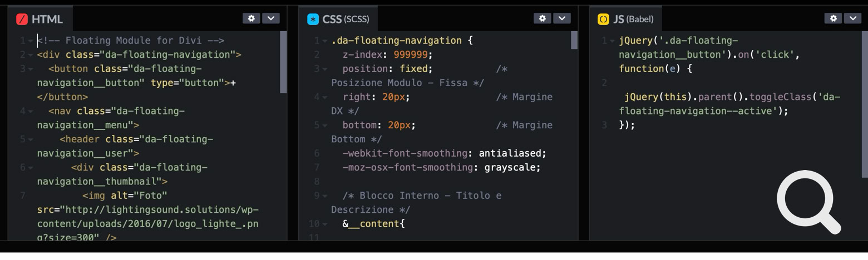This screenshot has width=868, height=260.
Task: Click the CSS asterisk logo icon
Action: 313,19
